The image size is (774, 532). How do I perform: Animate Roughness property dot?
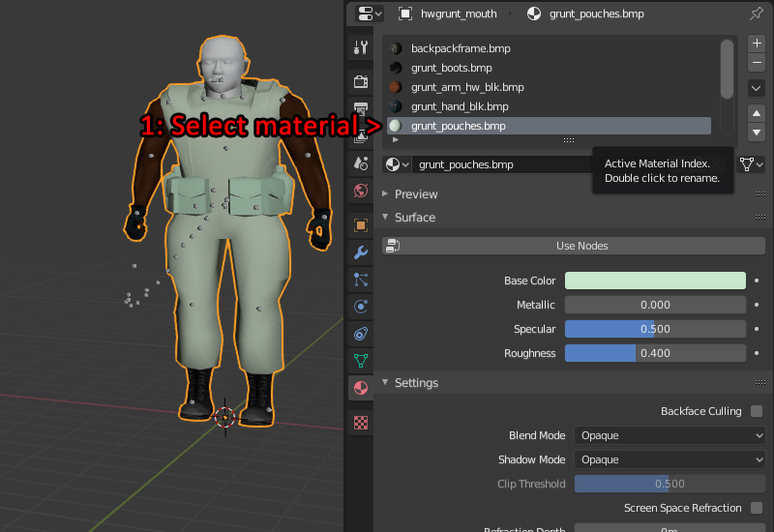pyautogui.click(x=757, y=353)
